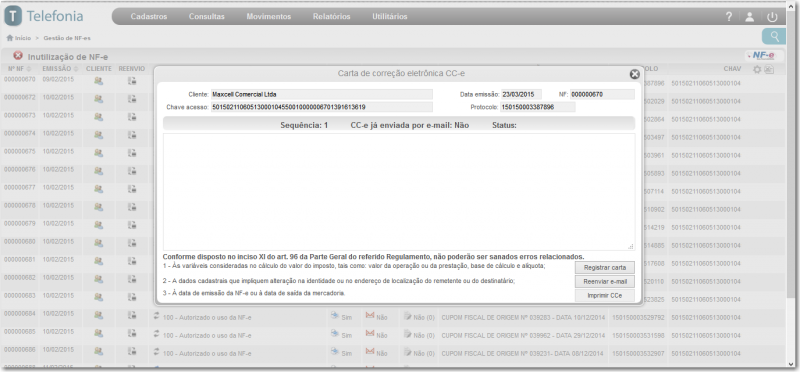
Task: Click the power logout icon
Action: (772, 16)
